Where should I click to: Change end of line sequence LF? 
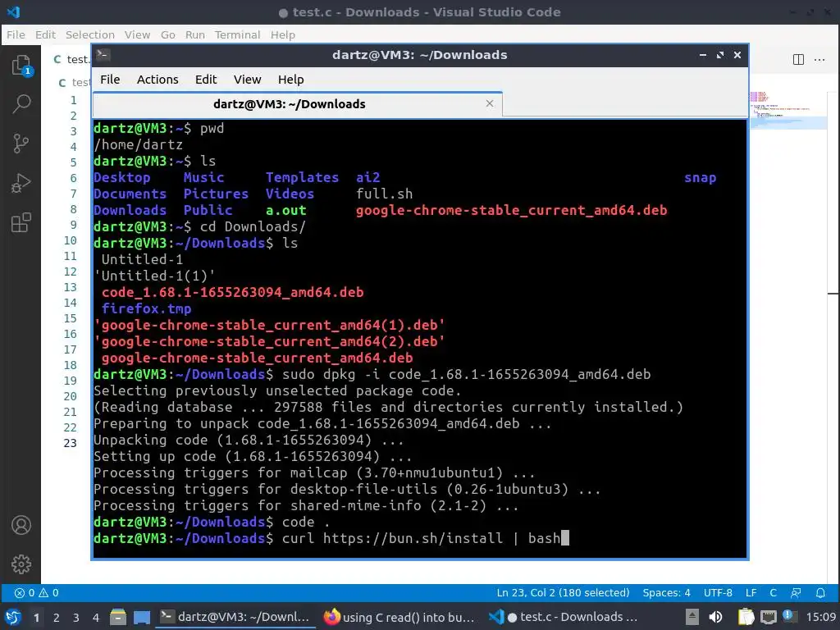pyautogui.click(x=751, y=593)
